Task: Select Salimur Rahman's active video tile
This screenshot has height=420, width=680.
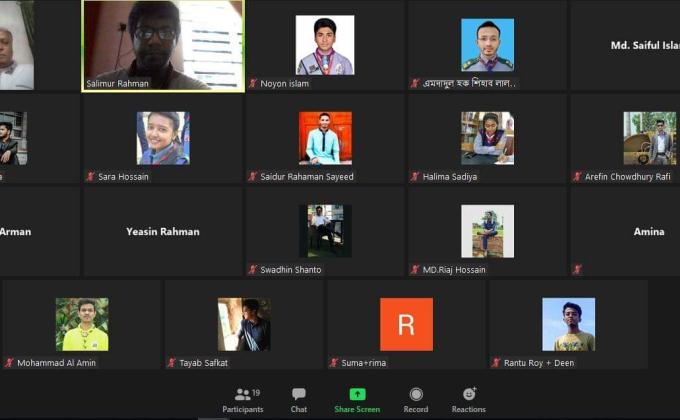Action: coord(163,46)
